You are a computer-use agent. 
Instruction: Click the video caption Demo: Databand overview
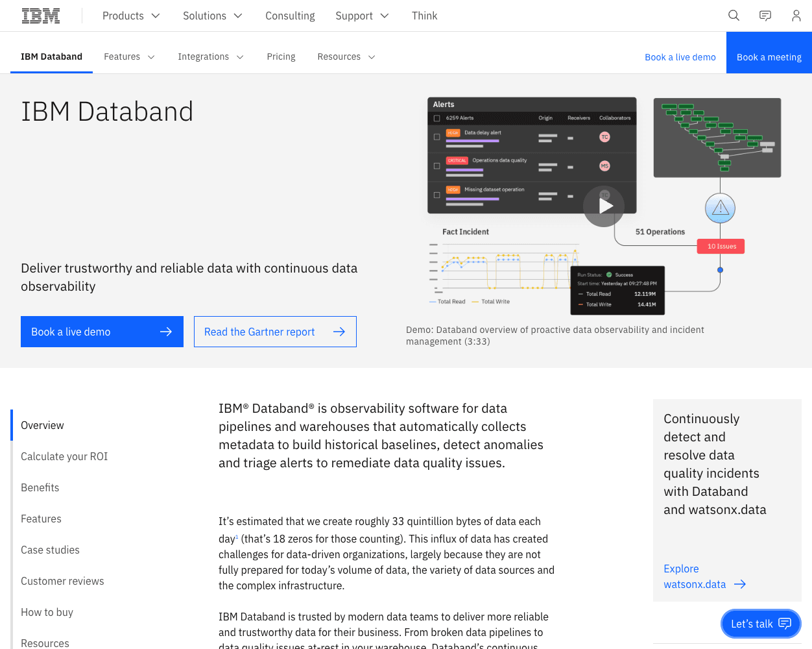[555, 336]
